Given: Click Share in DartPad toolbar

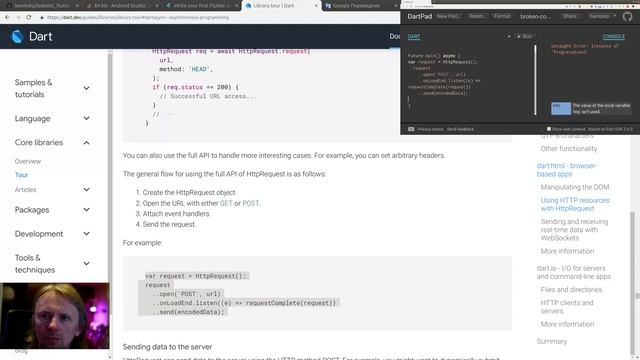Looking at the screenshot, I should coord(571,16).
